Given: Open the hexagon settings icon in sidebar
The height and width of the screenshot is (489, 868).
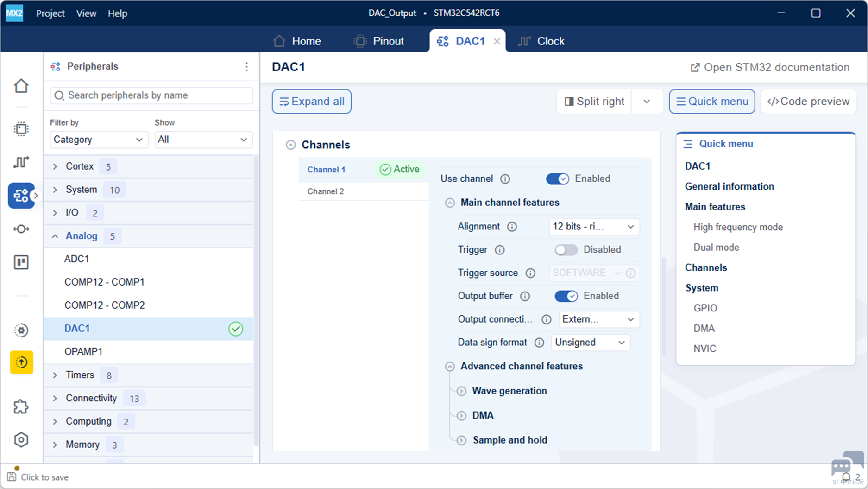Looking at the screenshot, I should pyautogui.click(x=21, y=439).
